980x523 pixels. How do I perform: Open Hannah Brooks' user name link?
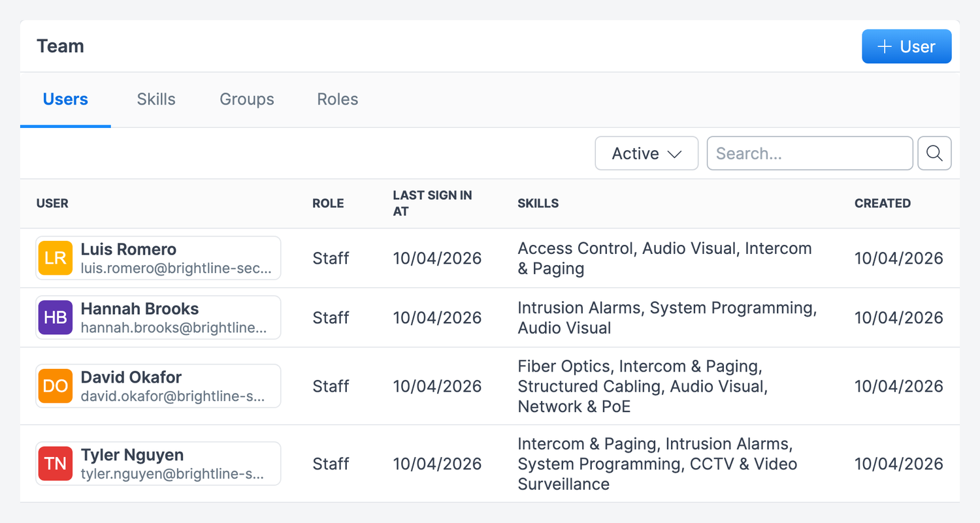(140, 309)
